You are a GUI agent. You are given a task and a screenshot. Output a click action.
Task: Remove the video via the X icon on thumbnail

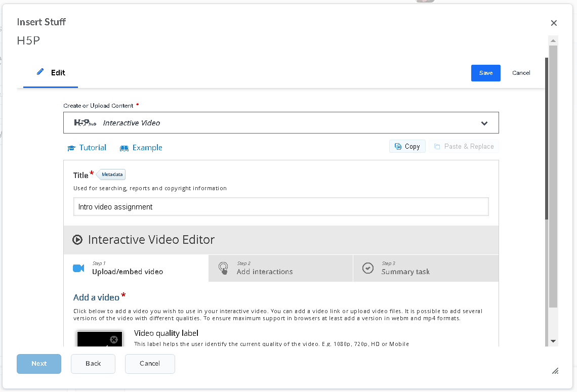point(114,339)
